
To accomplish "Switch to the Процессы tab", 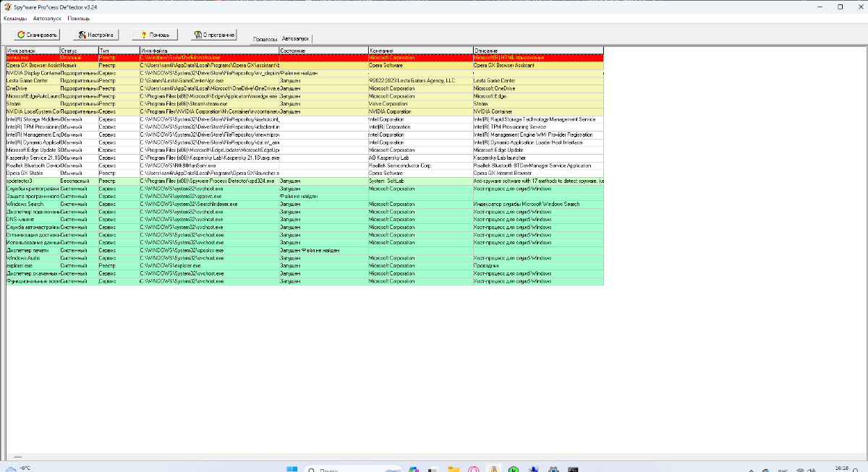I will click(265, 38).
